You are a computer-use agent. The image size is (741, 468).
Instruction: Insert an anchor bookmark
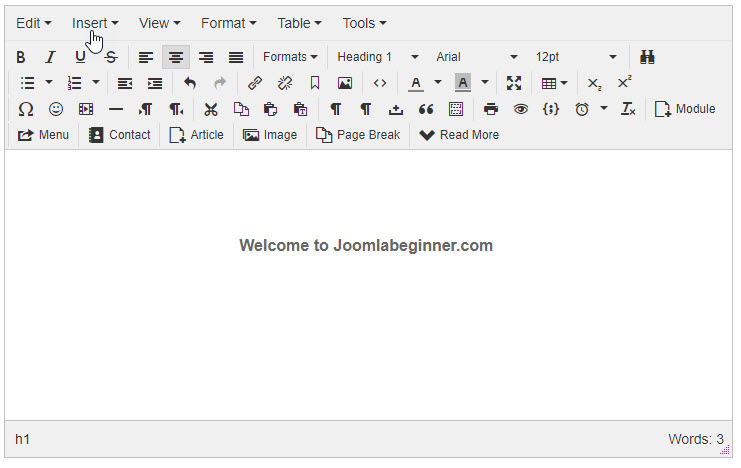(x=315, y=83)
